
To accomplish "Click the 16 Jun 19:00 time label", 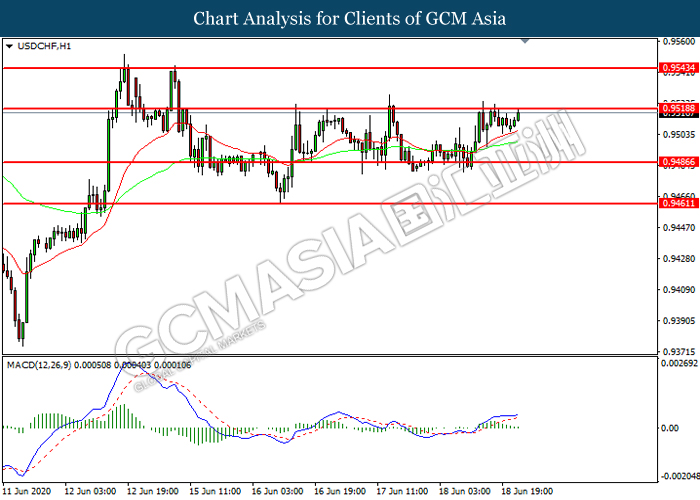I will click(x=340, y=491).
